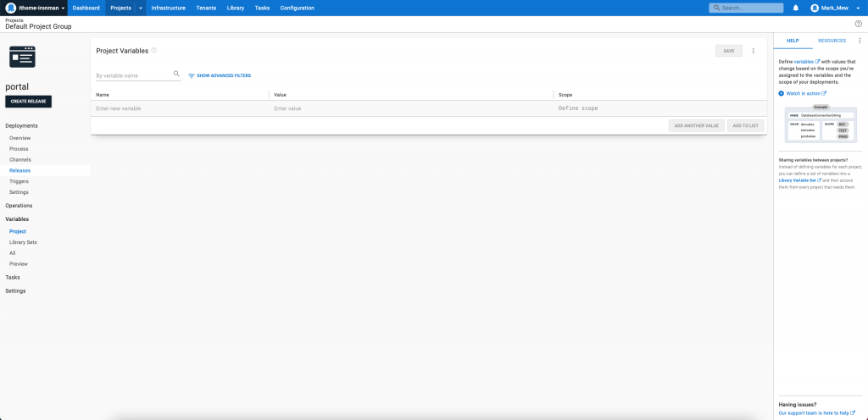Viewport: 868px width, 420px height.
Task: Expand the Projects dropdown arrow
Action: [141, 8]
